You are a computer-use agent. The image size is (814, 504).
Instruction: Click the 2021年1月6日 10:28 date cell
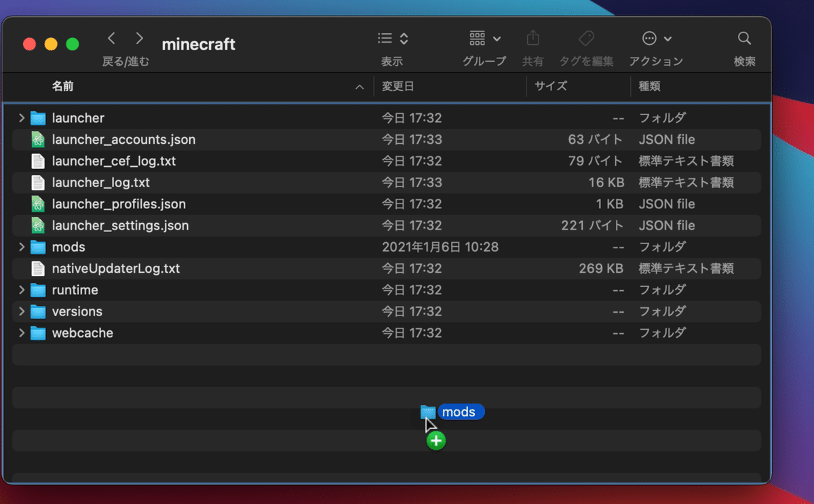click(440, 247)
